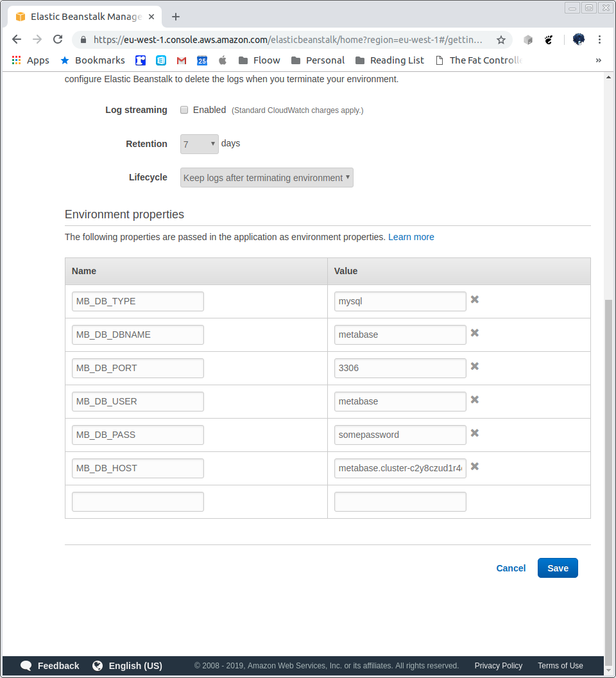Viewport: 616px width, 678px height.
Task: View site security lock information
Action: pos(83,40)
